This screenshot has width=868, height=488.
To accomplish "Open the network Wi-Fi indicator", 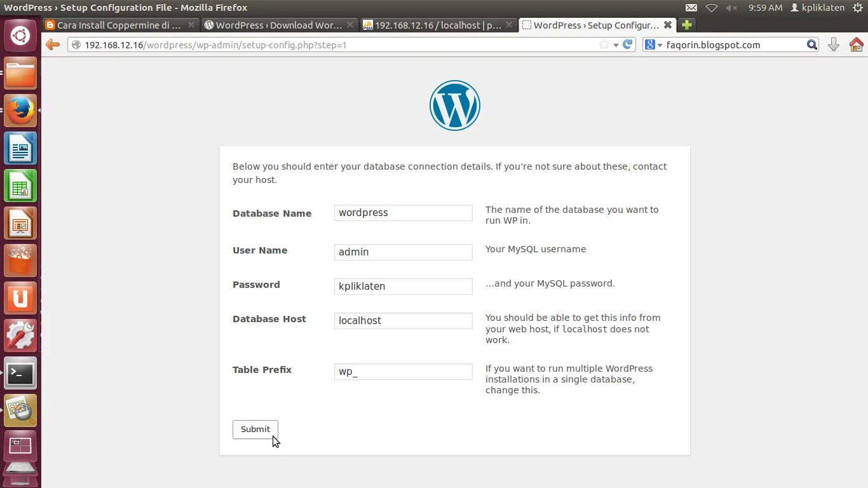I will pos(712,8).
